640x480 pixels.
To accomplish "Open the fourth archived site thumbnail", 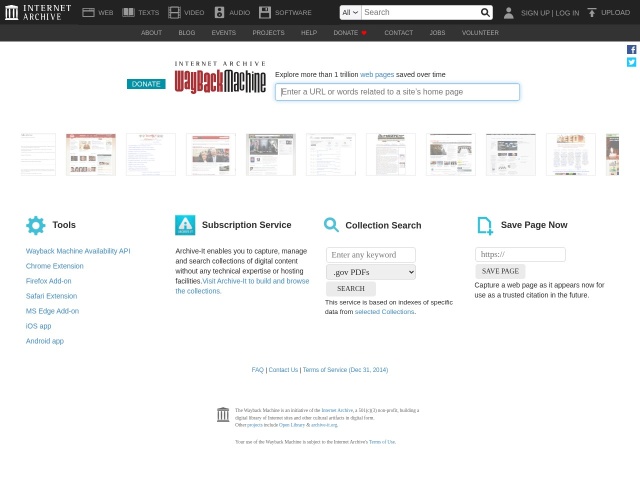I will (x=211, y=155).
